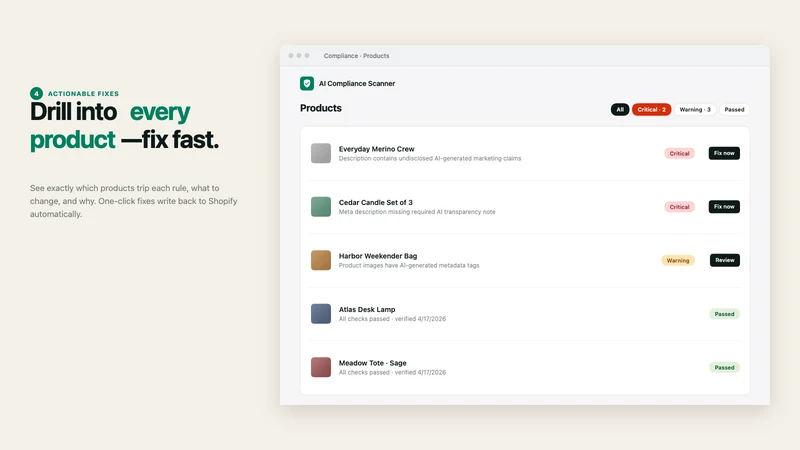This screenshot has width=800, height=450.
Task: Review the Harbor Weekender Bag issue
Action: [x=724, y=260]
